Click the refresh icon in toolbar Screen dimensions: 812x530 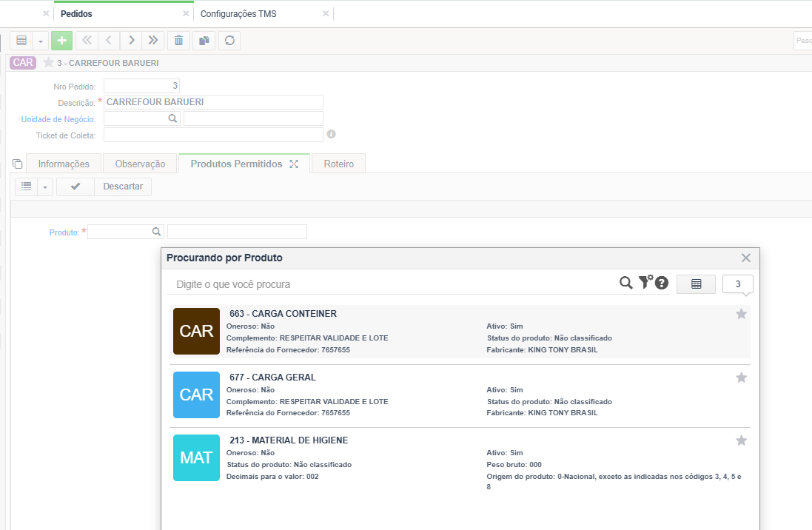tap(229, 41)
